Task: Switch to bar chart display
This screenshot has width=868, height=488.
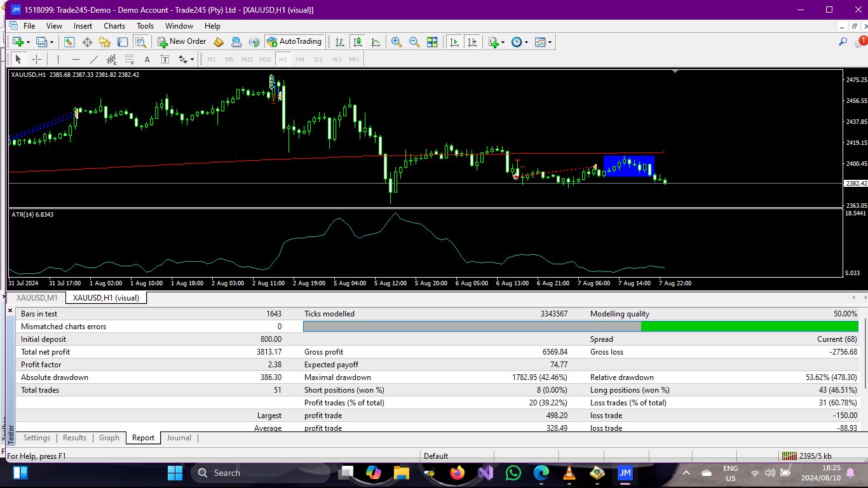Action: pyautogui.click(x=340, y=42)
